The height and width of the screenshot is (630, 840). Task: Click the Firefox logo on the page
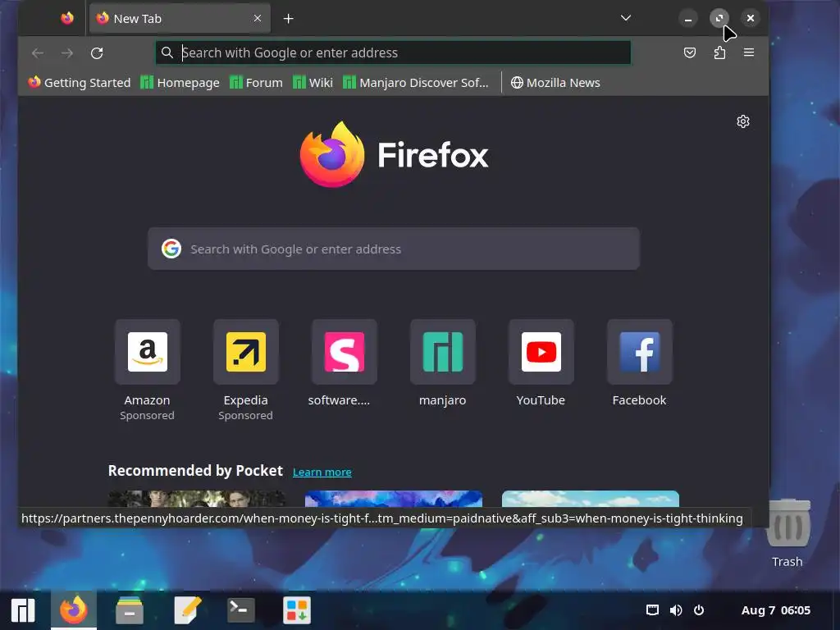pos(394,154)
